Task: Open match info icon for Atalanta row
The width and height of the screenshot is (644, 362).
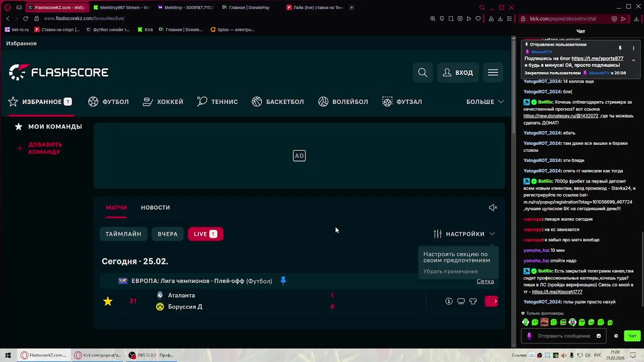Action: pos(449,301)
